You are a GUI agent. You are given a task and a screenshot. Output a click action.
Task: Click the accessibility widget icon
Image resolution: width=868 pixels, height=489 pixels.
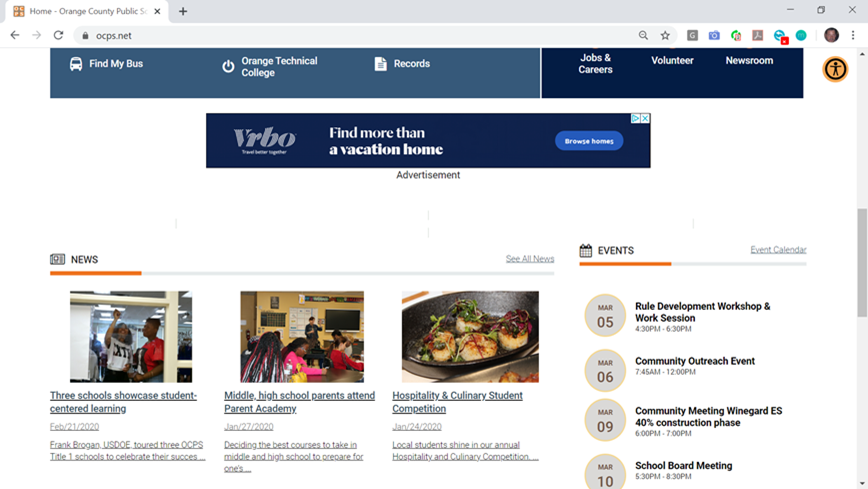(835, 69)
